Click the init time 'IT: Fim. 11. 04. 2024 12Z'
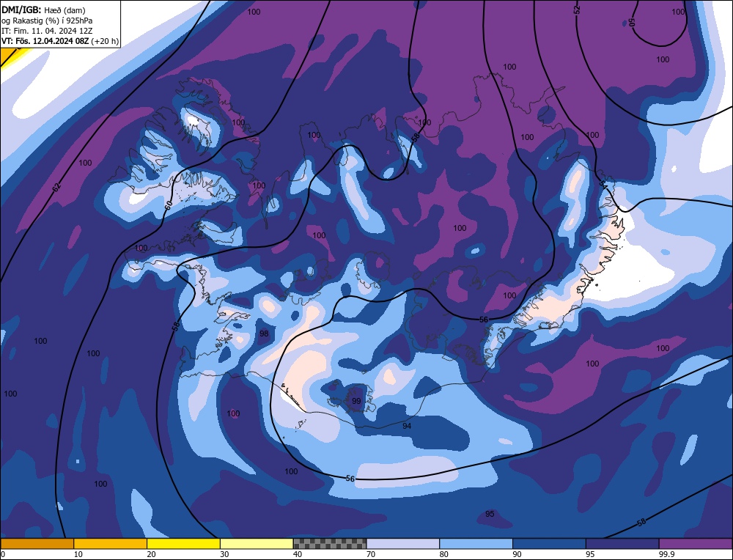Screen dimensions: 733x560 pyautogui.click(x=47, y=31)
